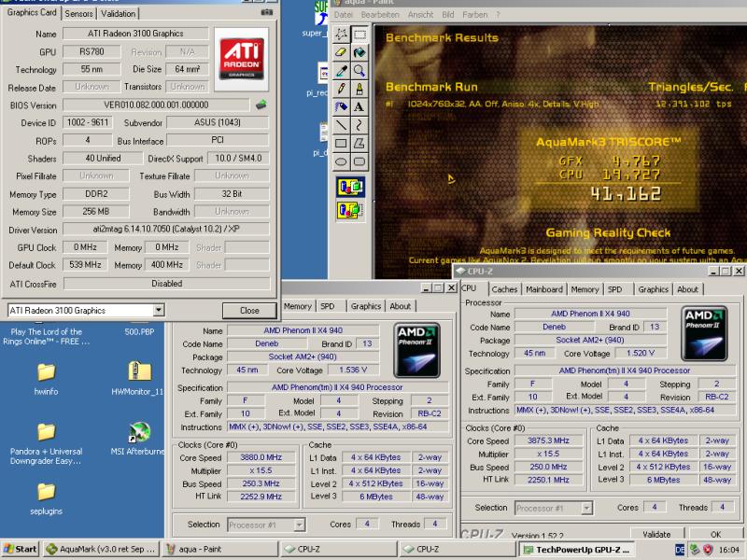This screenshot has width=747, height=560.
Task: Open the Mainboard tab in front CPU-Z
Action: (544, 289)
